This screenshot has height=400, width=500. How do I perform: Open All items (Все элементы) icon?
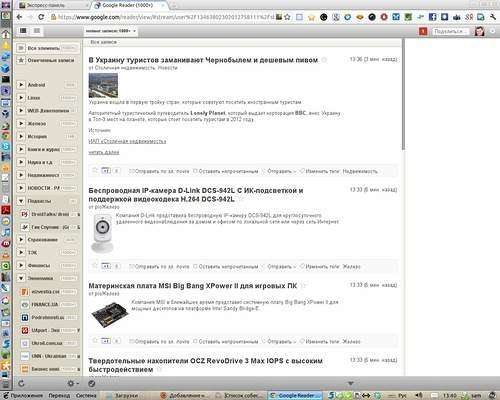coord(21,48)
